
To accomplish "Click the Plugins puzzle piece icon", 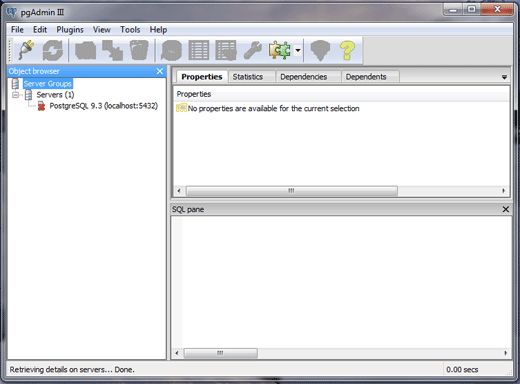I will 280,50.
